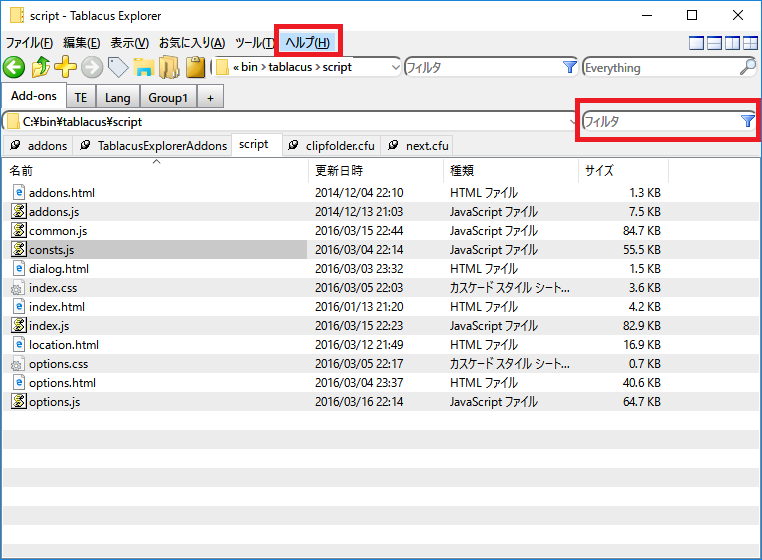Click the folder icon beside C:¥bin¥tablacus¥script
This screenshot has height=560, width=762.
[13, 121]
